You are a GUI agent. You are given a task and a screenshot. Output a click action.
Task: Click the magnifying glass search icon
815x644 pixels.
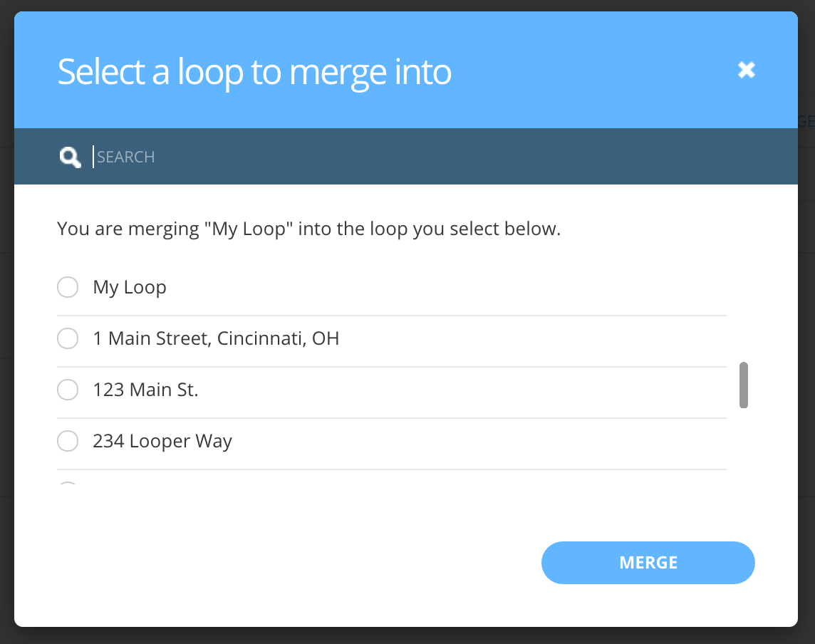coord(70,157)
